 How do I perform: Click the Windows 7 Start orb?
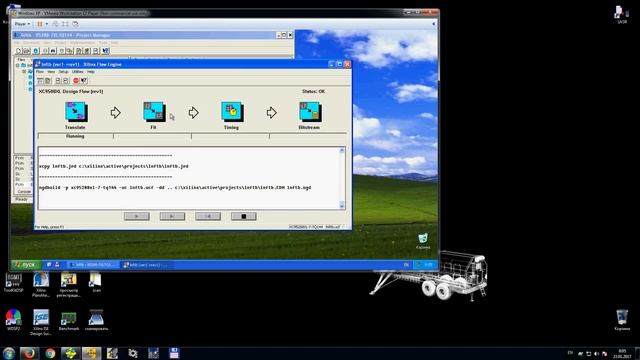pyautogui.click(x=9, y=353)
